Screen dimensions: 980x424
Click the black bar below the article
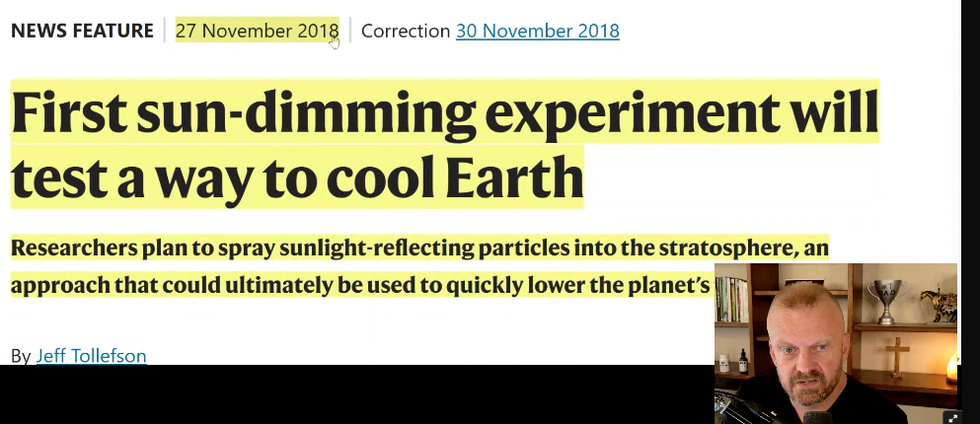[x=355, y=394]
